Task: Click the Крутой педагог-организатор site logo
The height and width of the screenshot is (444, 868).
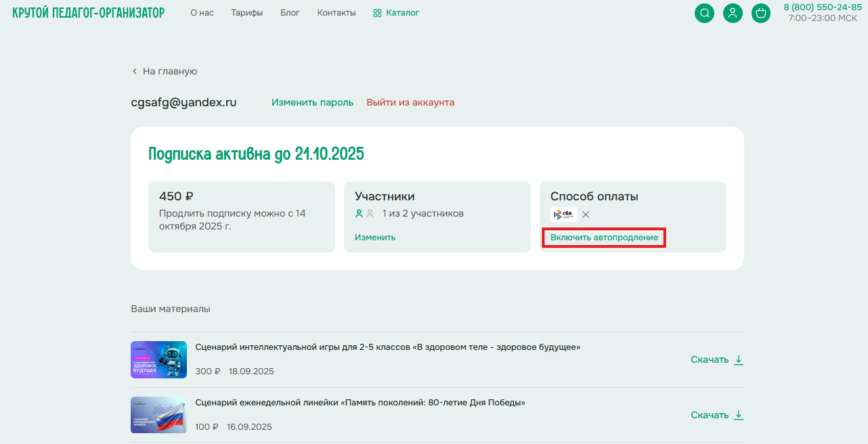Action: (x=88, y=13)
